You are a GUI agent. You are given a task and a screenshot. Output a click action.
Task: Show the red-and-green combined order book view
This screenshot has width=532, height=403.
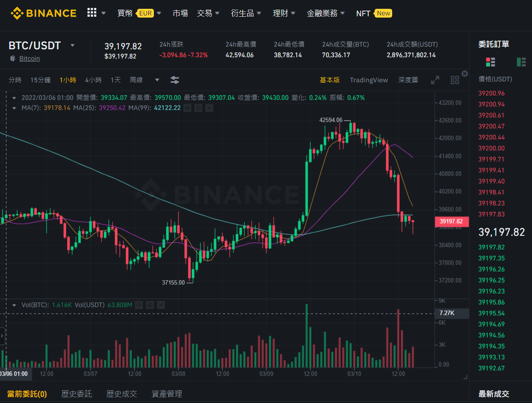click(490, 62)
